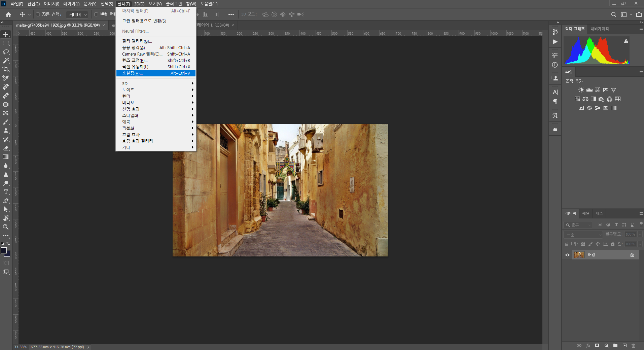Add a layer mask icon

tap(597, 345)
